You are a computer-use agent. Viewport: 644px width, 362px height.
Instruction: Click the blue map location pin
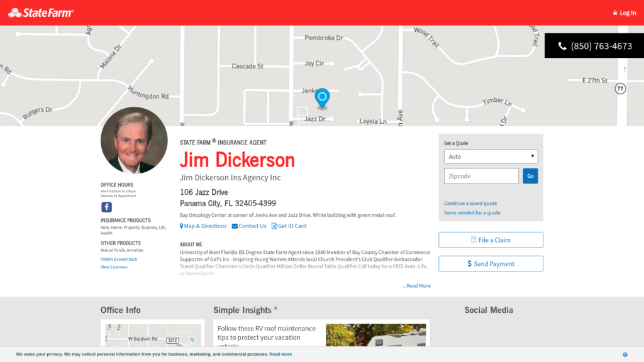tap(322, 98)
